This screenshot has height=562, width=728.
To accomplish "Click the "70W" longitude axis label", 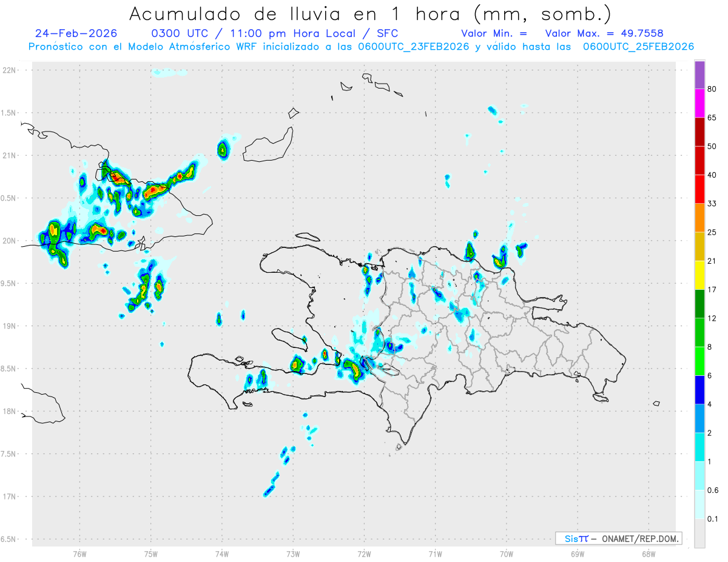I will tap(507, 554).
